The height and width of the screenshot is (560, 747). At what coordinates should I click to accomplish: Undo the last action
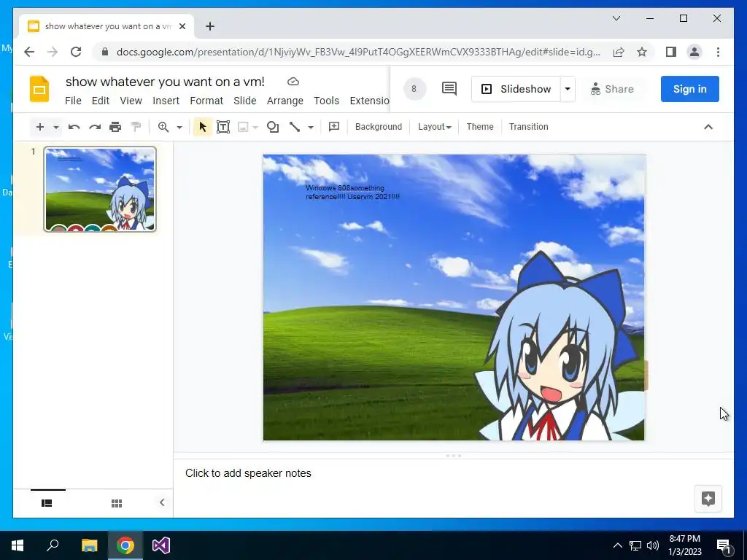[x=74, y=127]
